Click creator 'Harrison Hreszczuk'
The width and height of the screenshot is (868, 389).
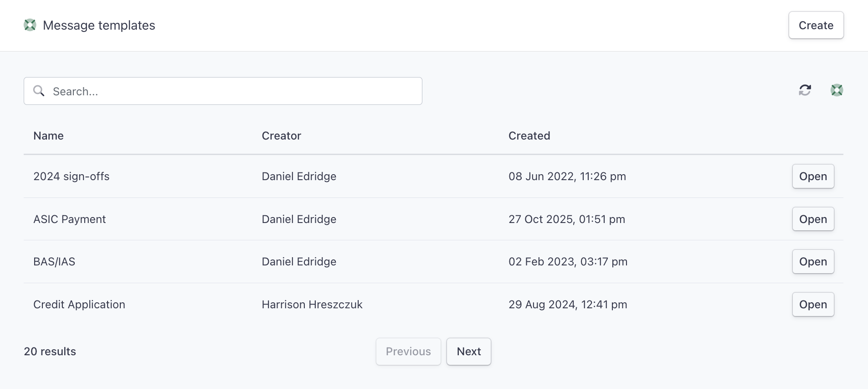coord(312,305)
